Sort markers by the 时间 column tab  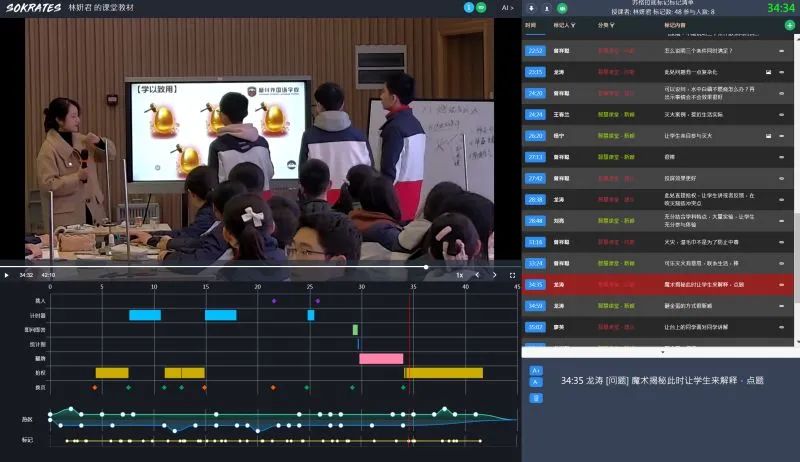(530, 25)
